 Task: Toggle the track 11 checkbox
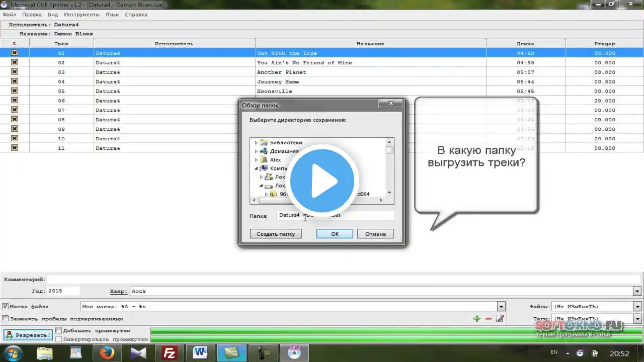pos(15,148)
